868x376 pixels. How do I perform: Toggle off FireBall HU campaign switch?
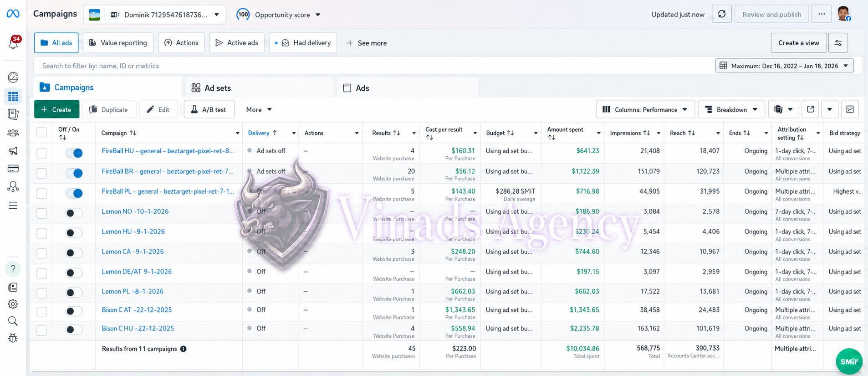pos(74,153)
